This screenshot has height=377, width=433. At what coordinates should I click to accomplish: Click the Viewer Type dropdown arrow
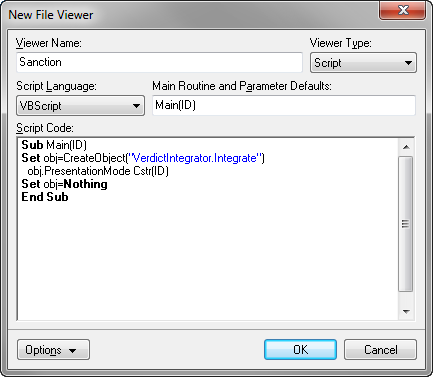[x=408, y=63]
